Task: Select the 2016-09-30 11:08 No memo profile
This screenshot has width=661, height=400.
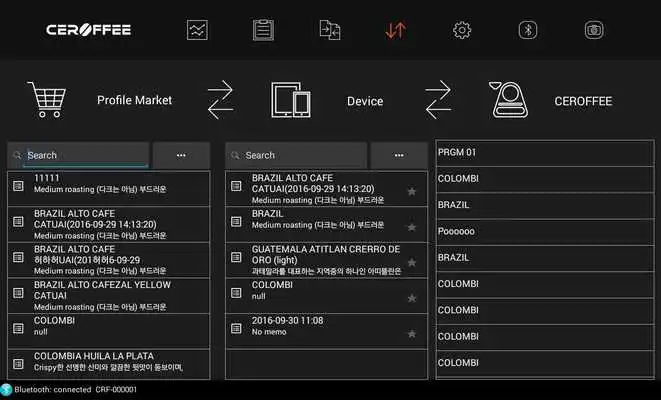Action: tap(326, 331)
